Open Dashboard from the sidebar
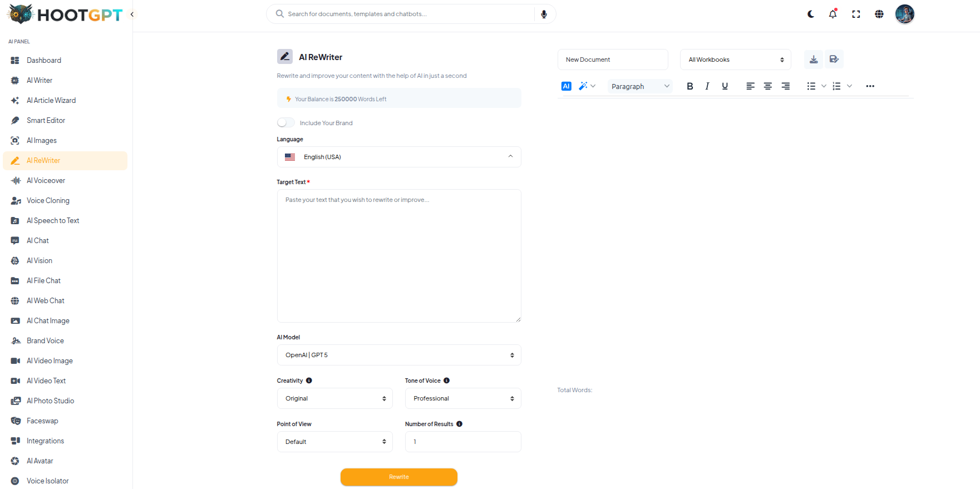This screenshot has height=489, width=980. [65, 60]
